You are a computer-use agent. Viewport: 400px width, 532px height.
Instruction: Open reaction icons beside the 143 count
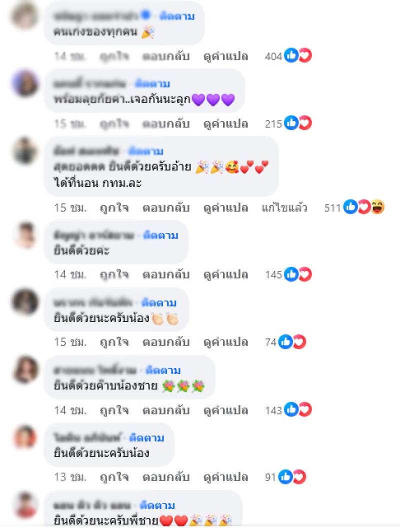(298, 409)
